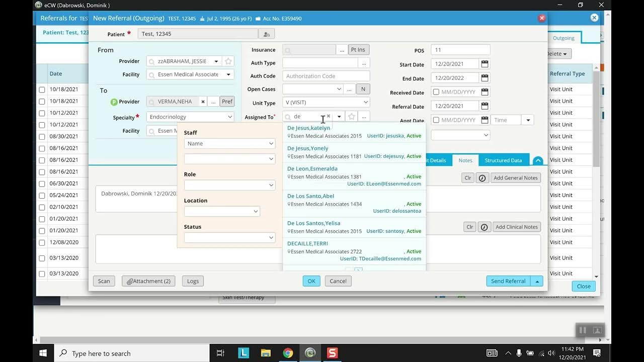Check the 12/08/2020 referral row checkbox
This screenshot has height=362, width=644.
[x=42, y=242]
